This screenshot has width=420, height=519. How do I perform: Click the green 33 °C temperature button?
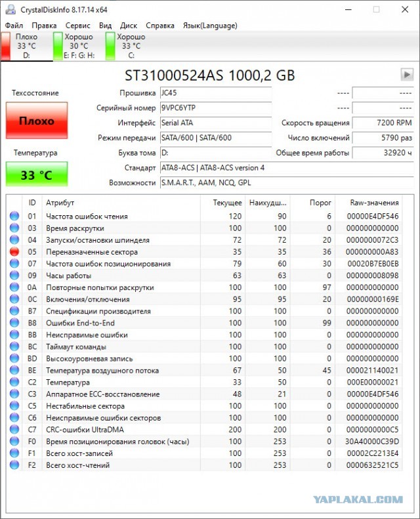[37, 175]
